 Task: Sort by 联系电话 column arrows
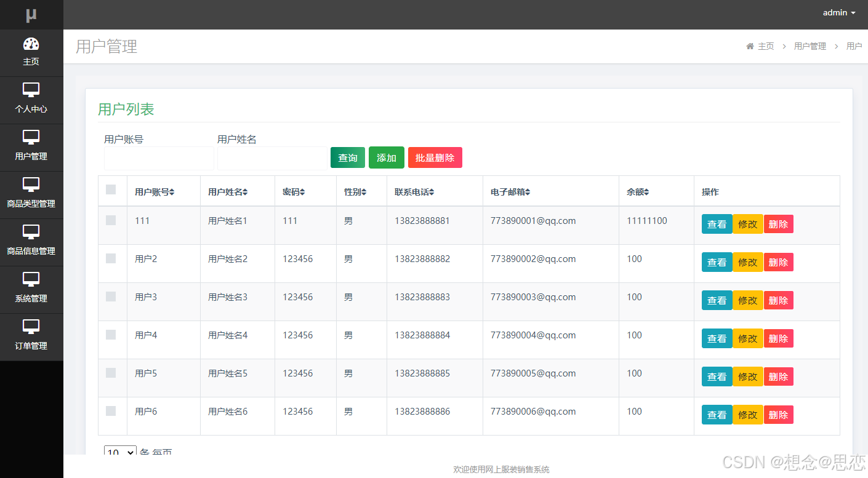432,192
